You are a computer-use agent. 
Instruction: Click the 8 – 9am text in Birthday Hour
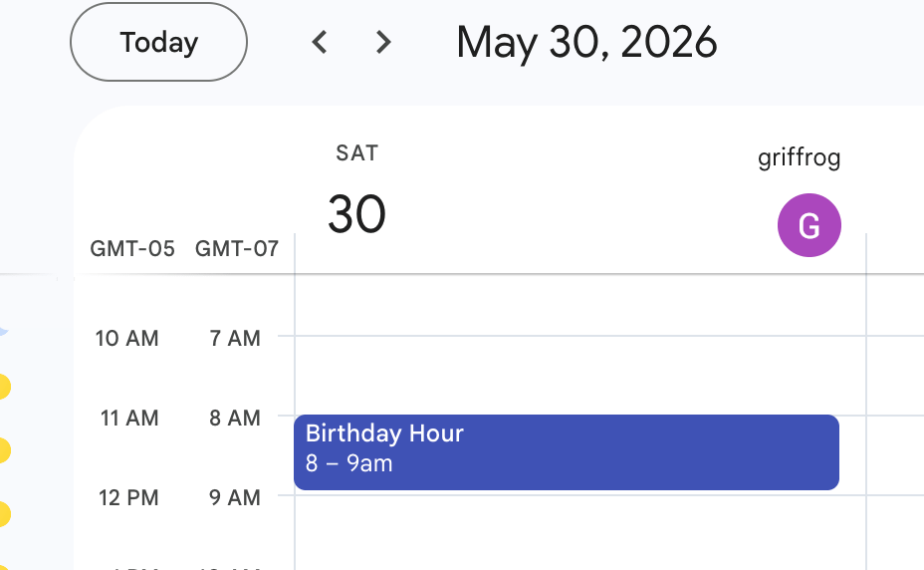click(348, 463)
